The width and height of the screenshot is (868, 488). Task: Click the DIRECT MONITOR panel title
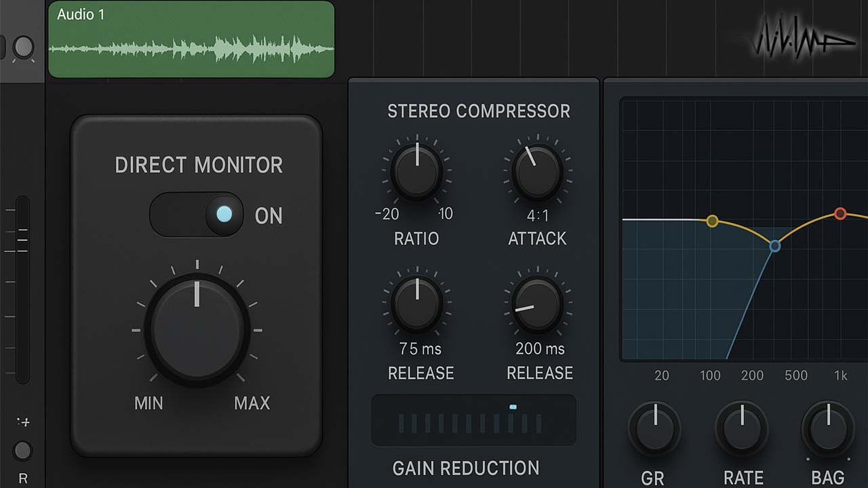(x=199, y=165)
